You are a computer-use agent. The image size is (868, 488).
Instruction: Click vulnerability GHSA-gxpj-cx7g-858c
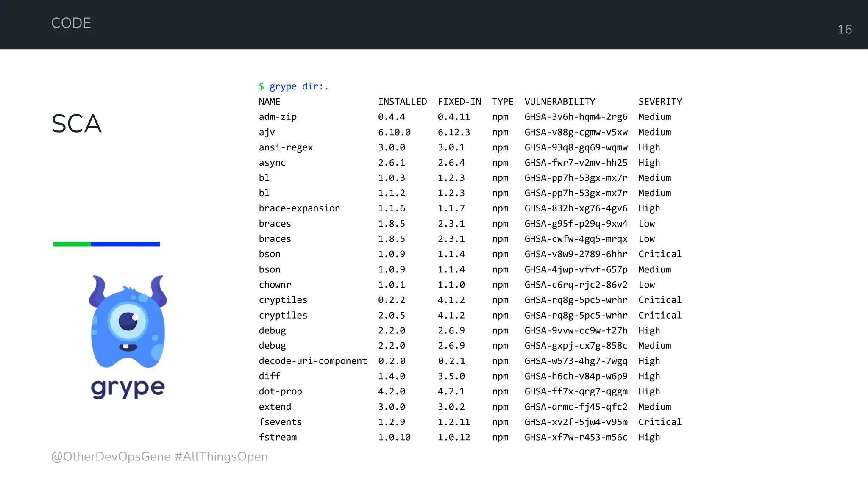[x=576, y=346]
